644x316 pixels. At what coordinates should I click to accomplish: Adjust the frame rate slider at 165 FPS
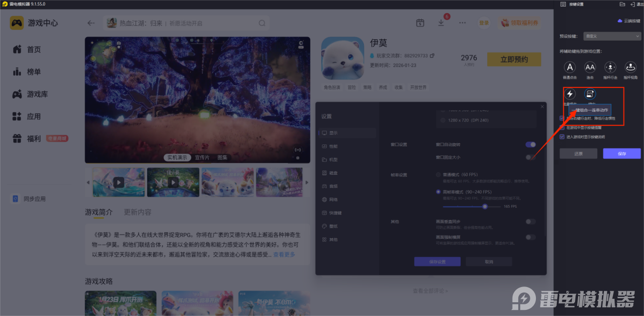click(485, 207)
